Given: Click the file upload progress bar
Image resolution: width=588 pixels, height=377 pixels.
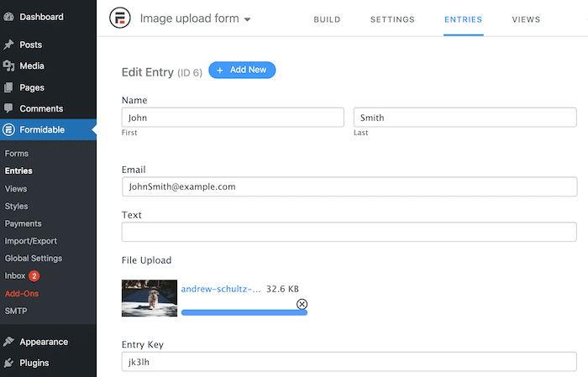Looking at the screenshot, I should coord(244,312).
